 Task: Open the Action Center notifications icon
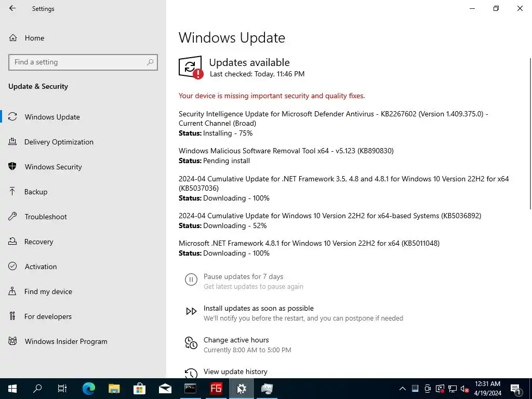(x=515, y=389)
